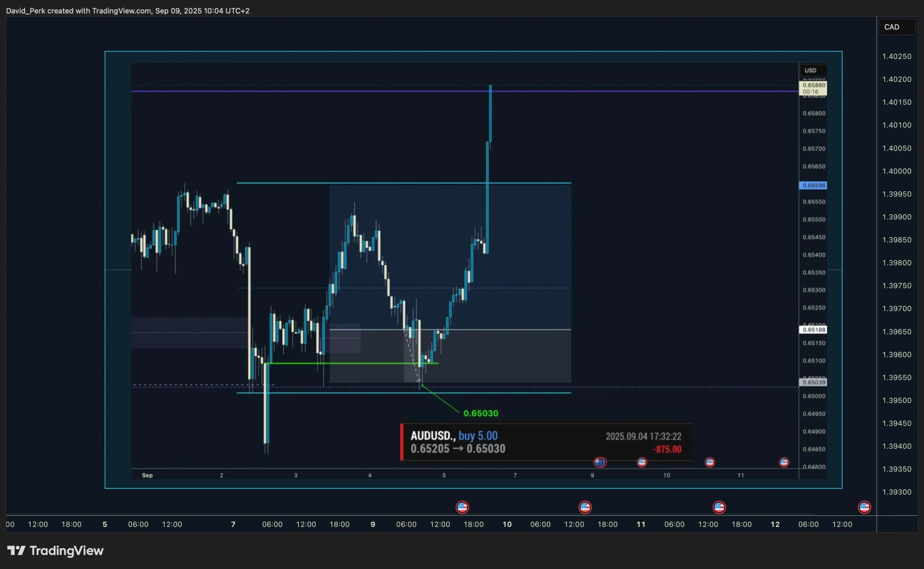This screenshot has width=924, height=569.
Task: Click rightmost large US flag event icon
Action: click(864, 507)
